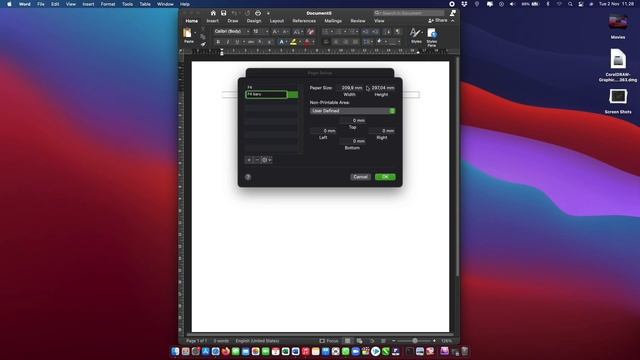Click the Apple menu icon

click(9, 4)
